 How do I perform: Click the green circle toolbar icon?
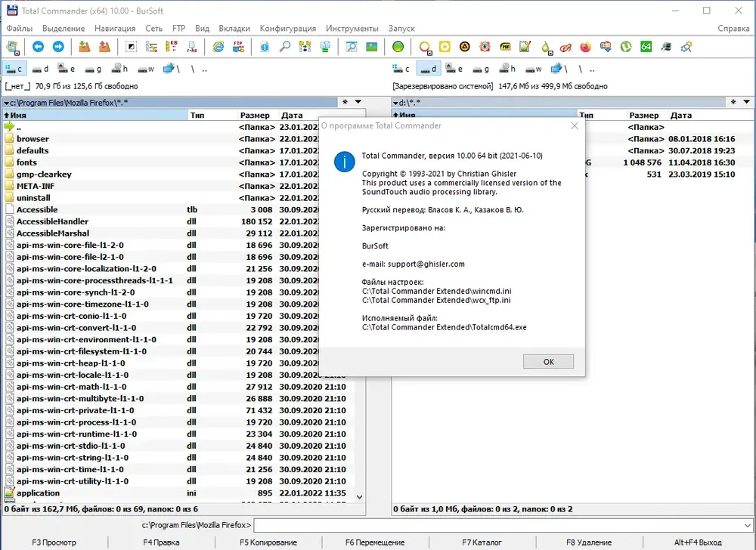398,47
